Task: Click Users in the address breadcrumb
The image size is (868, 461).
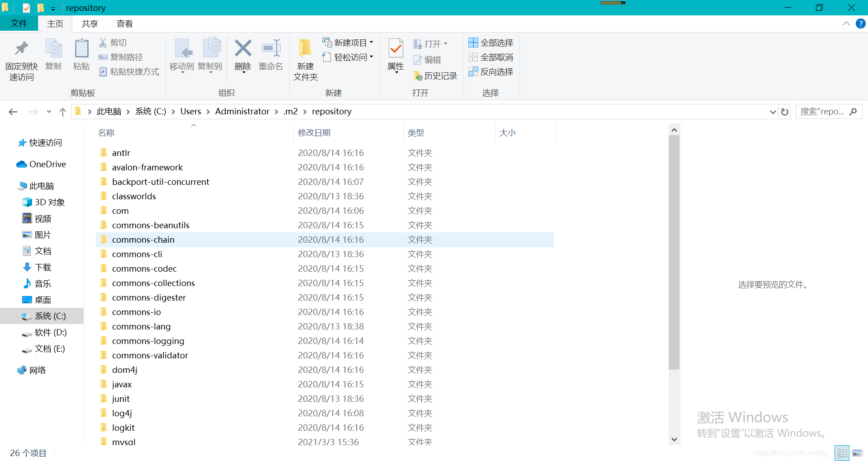Action: tap(191, 111)
